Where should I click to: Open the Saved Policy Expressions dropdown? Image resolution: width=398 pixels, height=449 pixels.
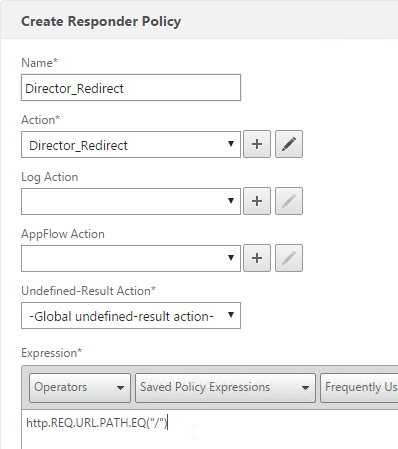225,388
